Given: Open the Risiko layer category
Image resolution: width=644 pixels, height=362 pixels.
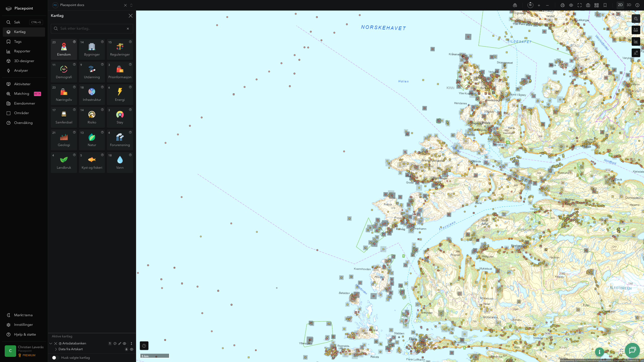Looking at the screenshot, I should tap(92, 117).
